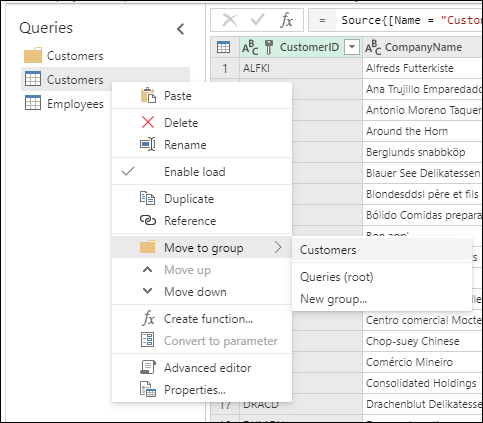Image resolution: width=483 pixels, height=423 pixels.
Task: Click the Blauer See Delikatessen cell
Action: pos(423,173)
